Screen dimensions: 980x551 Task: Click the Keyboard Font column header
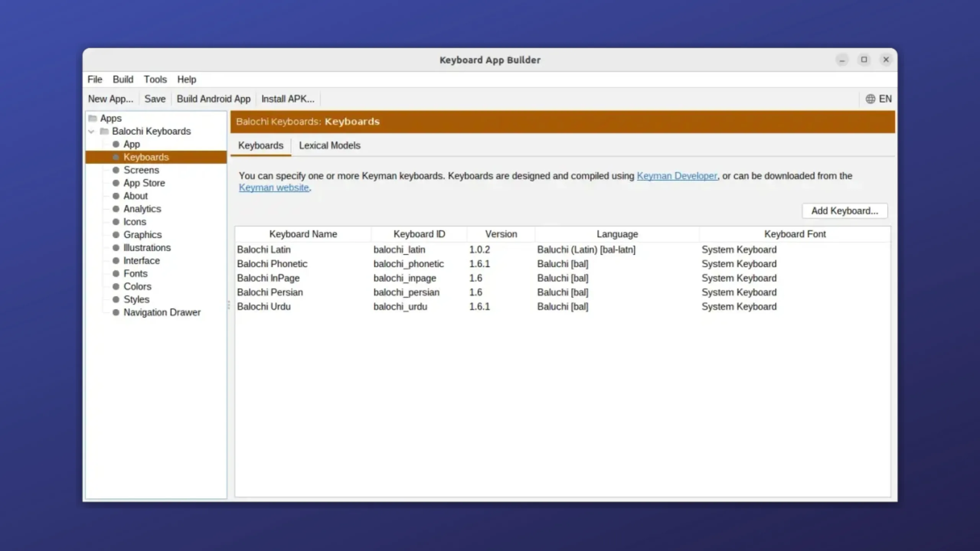(x=795, y=234)
